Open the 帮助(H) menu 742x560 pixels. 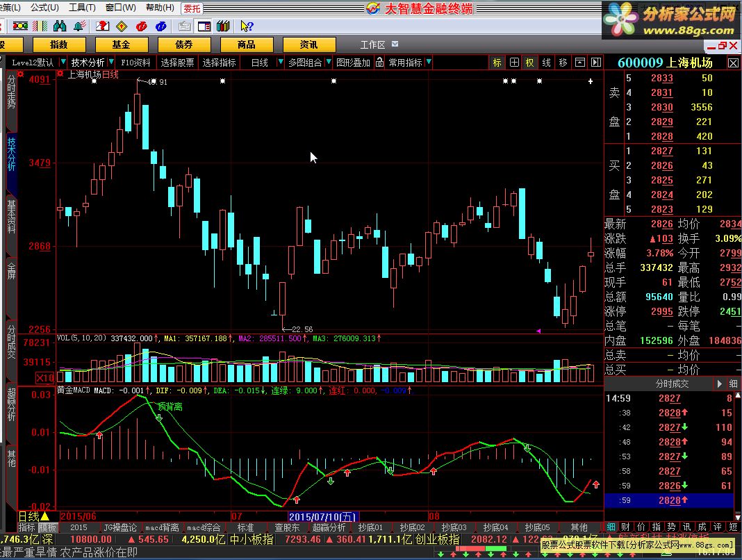coord(160,8)
